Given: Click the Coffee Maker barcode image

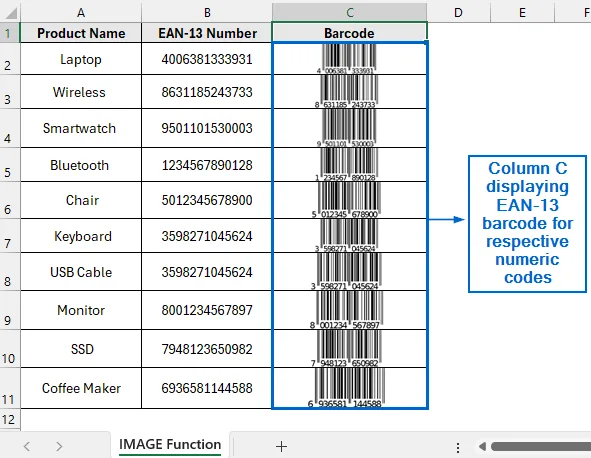Looking at the screenshot, I should [346, 388].
